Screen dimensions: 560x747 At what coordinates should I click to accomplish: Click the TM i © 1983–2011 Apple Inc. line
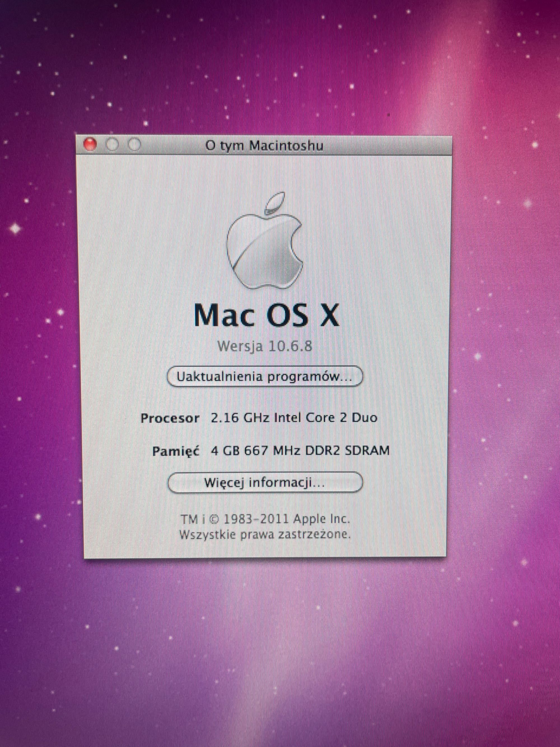coord(265,519)
